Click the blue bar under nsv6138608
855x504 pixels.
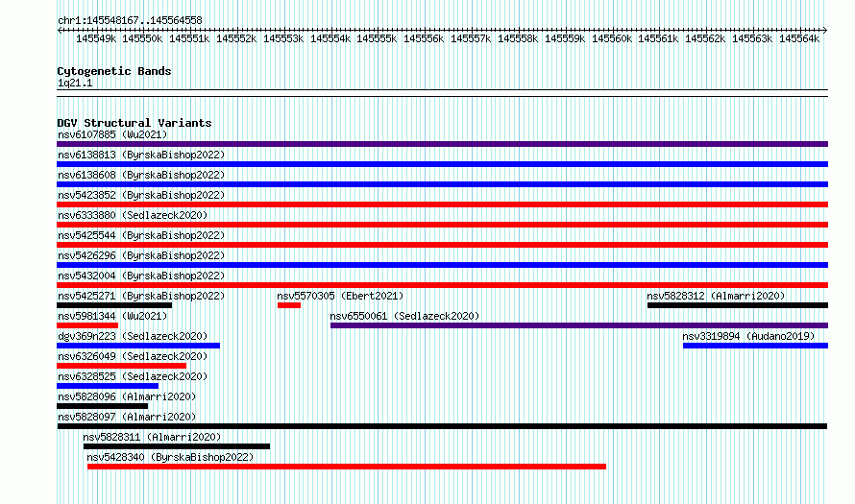pyautogui.click(x=442, y=184)
